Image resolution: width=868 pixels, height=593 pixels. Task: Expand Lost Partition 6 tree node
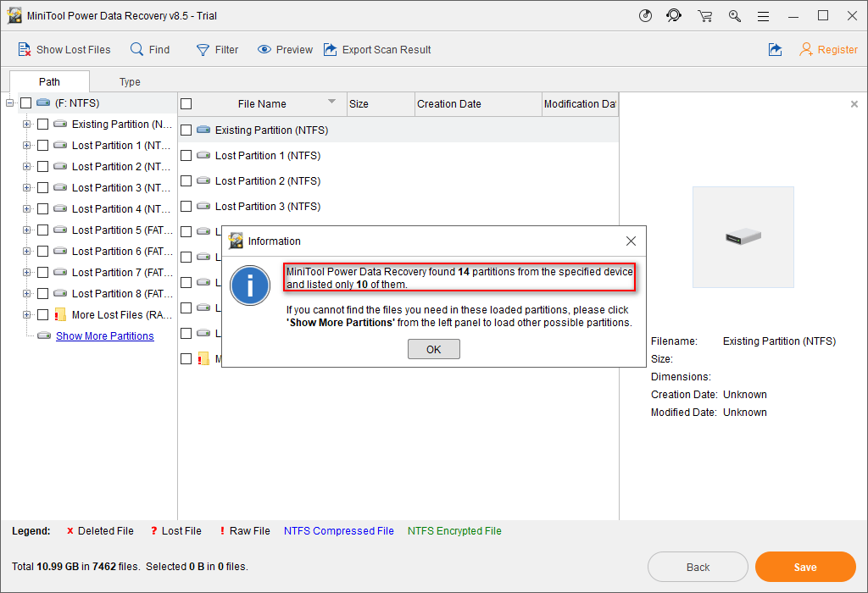[26, 251]
